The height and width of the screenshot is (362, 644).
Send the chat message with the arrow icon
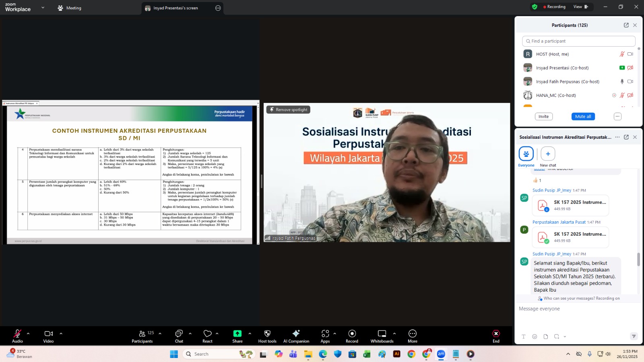point(634,337)
